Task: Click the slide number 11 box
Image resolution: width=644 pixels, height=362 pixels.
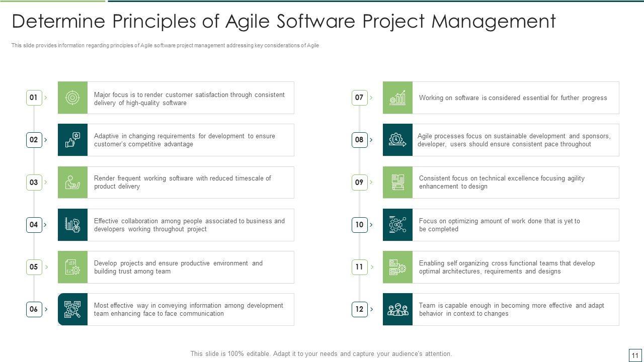Action: pos(635,355)
